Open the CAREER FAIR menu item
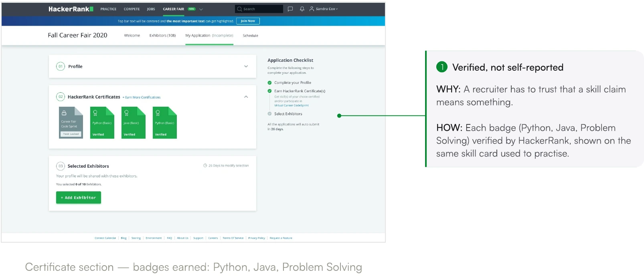The image size is (644, 276). [173, 9]
